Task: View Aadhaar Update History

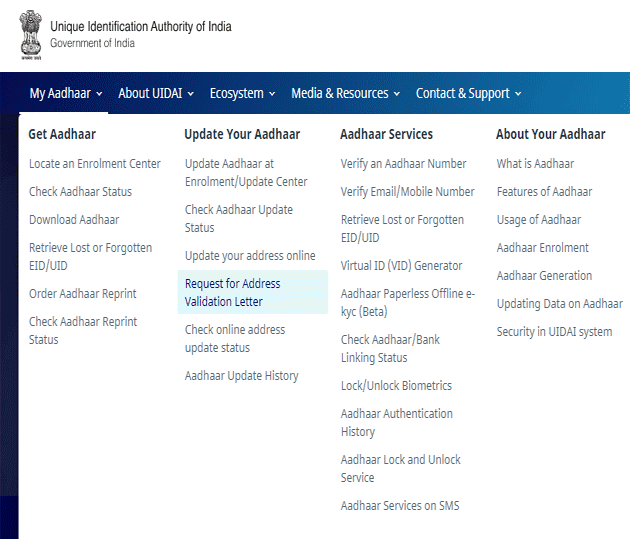Action: pyautogui.click(x=241, y=376)
